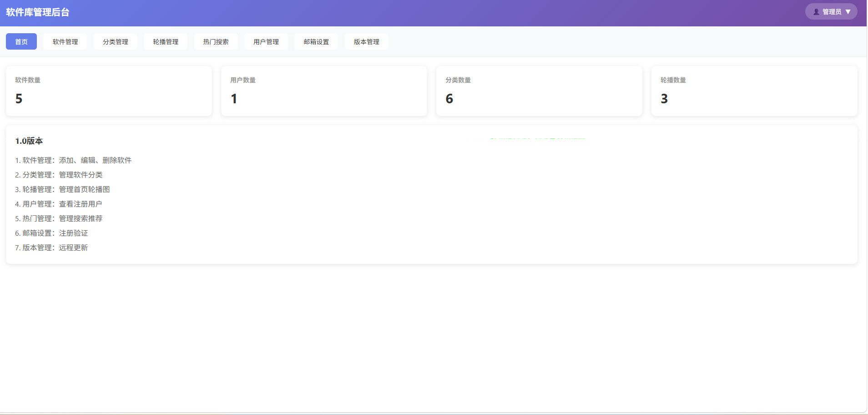Open the 分类管理 section
Screen dimensions: 868x415
pos(116,41)
